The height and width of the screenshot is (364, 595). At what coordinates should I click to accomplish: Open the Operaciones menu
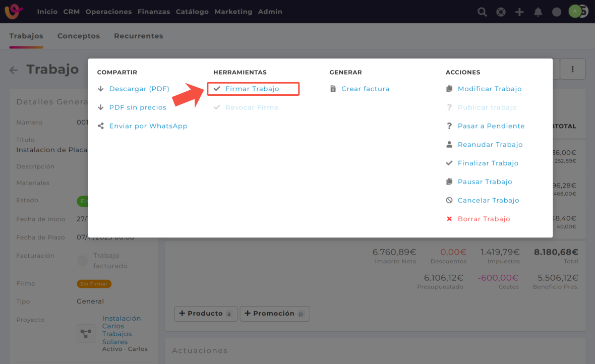coord(108,12)
